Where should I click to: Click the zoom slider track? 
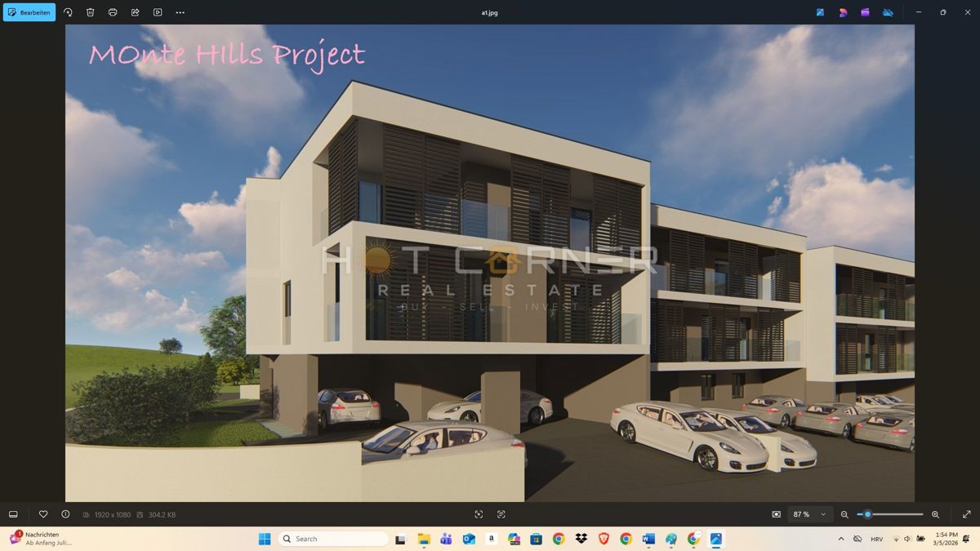pos(890,514)
